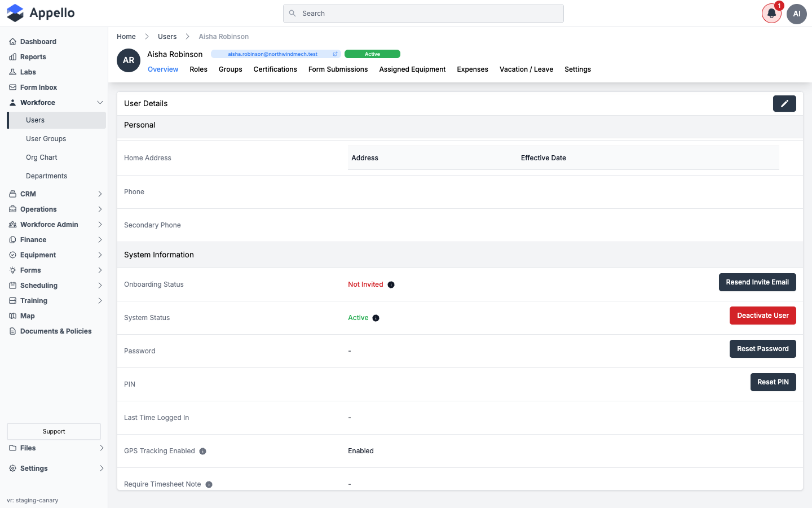The width and height of the screenshot is (812, 508).
Task: Open Documents & Policies in sidebar
Action: pos(56,331)
